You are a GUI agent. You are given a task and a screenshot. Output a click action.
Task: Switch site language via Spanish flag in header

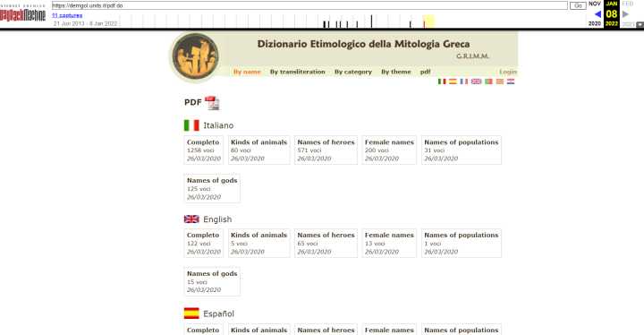click(x=453, y=82)
